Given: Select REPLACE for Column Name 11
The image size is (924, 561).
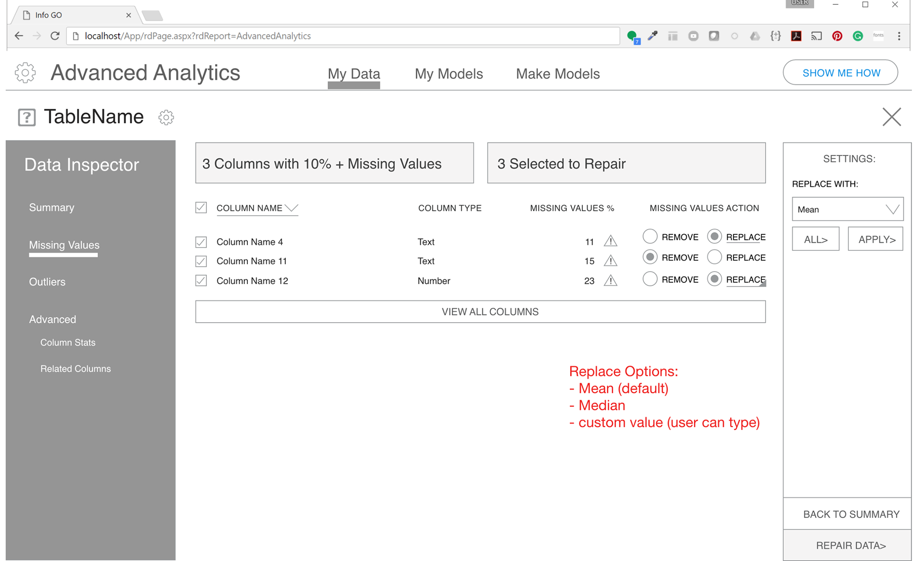Looking at the screenshot, I should 714,257.
